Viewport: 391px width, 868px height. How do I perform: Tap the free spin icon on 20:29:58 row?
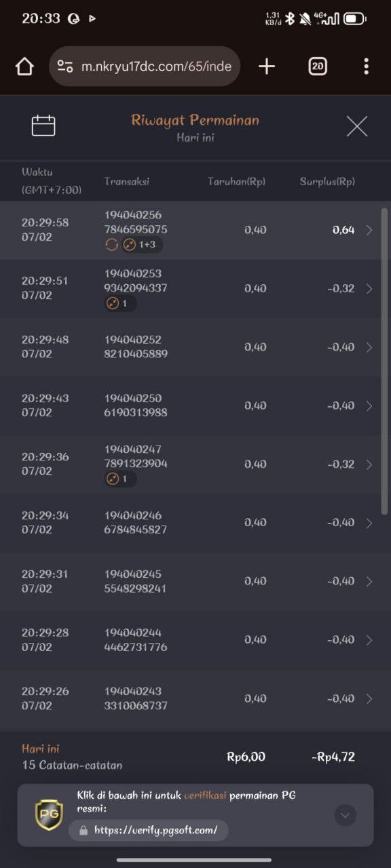(x=112, y=245)
